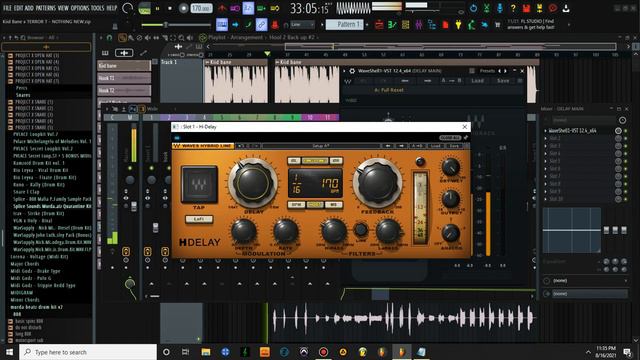This screenshot has height=360, width=640.
Task: Expand Slot 3 arrow in mixer
Action: [x=545, y=146]
